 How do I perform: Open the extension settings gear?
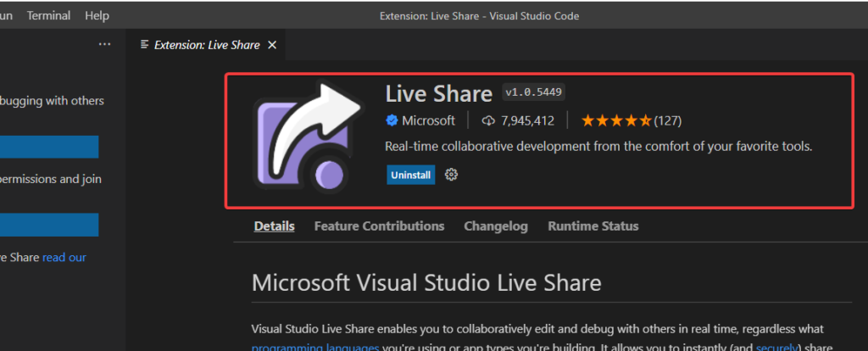(451, 175)
